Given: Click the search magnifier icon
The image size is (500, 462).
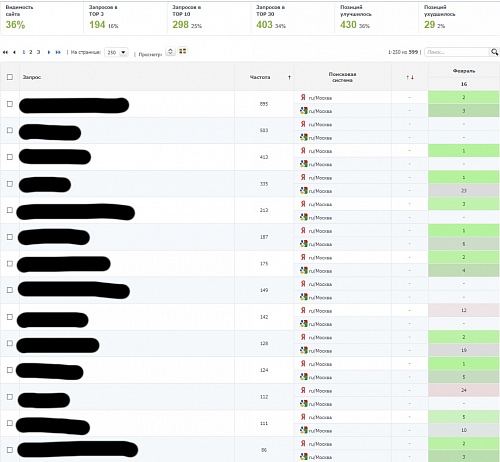Looking at the screenshot, I should [x=495, y=52].
